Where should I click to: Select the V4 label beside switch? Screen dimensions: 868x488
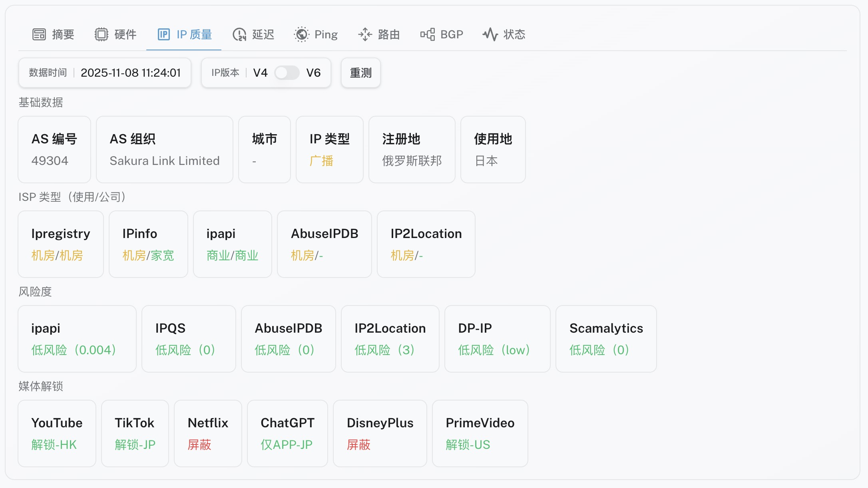(260, 73)
